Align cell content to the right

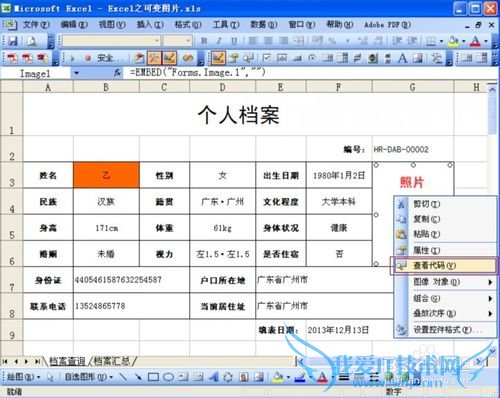click(283, 41)
